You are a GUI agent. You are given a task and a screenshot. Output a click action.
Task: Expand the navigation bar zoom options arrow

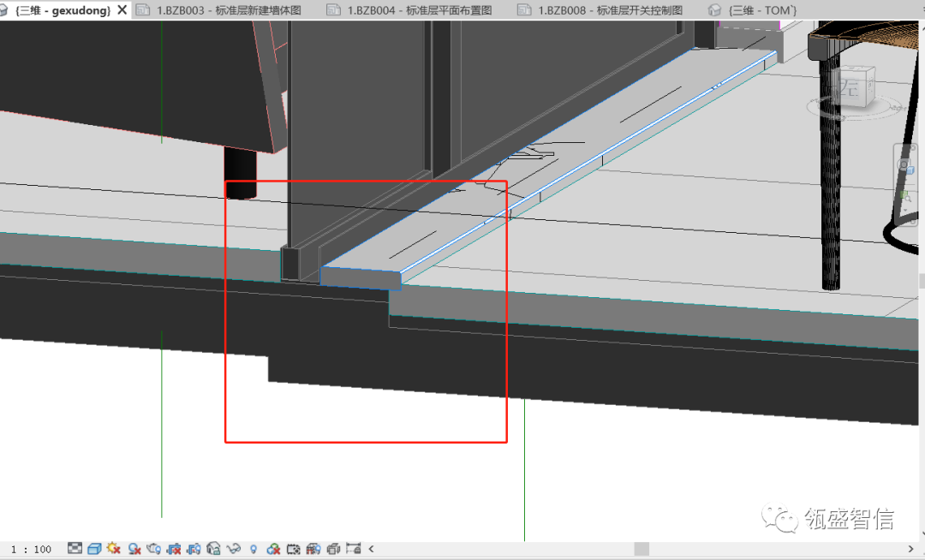905,210
